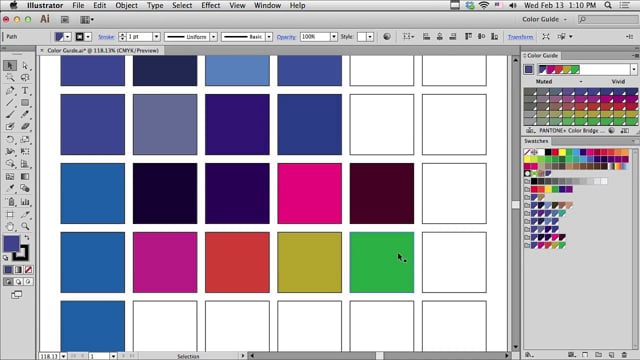Select the Eraser tool
This screenshot has height=360, width=640.
[25, 127]
